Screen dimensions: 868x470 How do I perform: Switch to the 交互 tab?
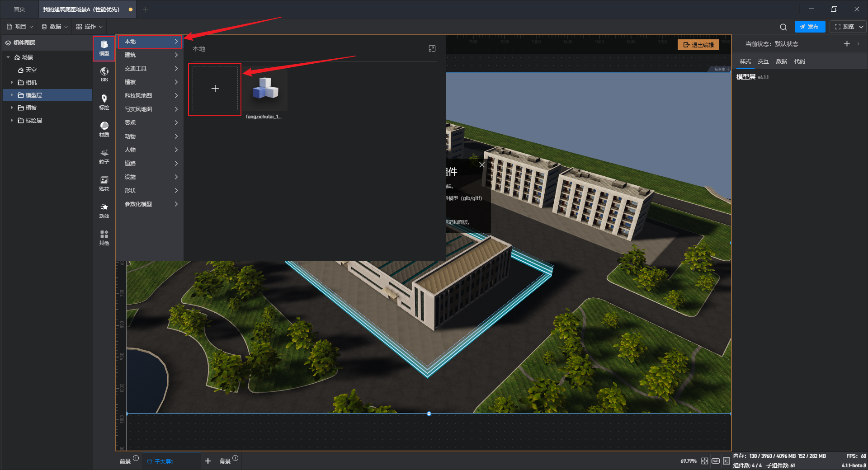[x=763, y=61]
